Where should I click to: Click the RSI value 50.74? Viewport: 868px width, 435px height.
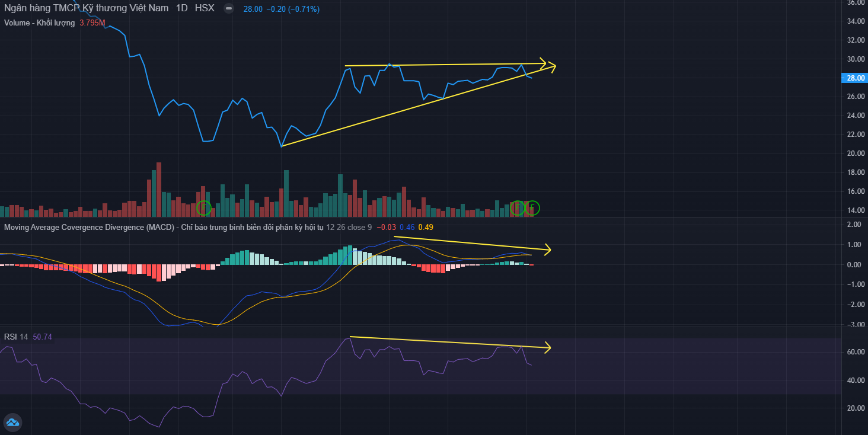coord(43,337)
